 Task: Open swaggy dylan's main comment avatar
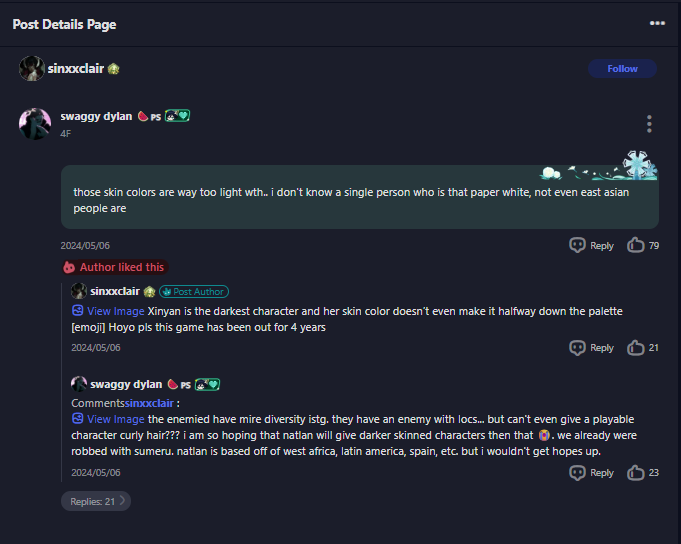pos(35,123)
